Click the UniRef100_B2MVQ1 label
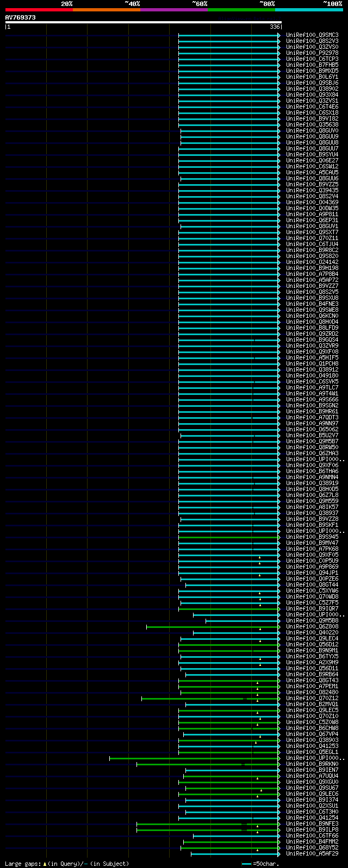 pos(312,705)
